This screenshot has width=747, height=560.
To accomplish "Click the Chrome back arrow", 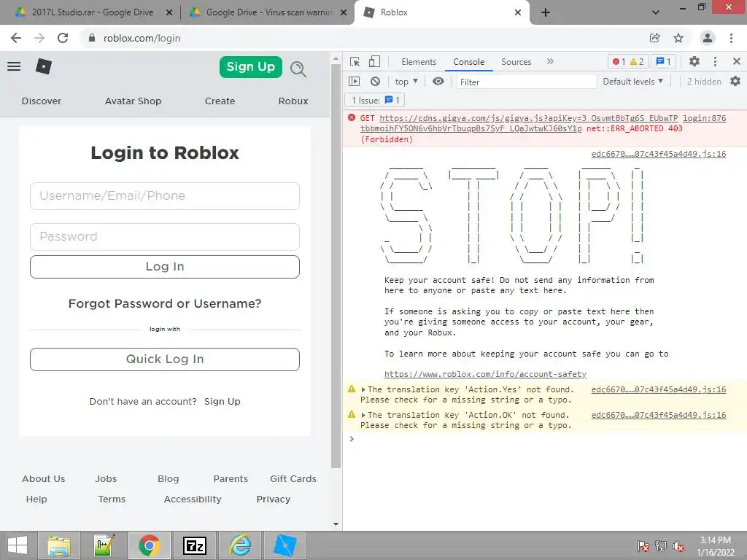I will pos(16,38).
